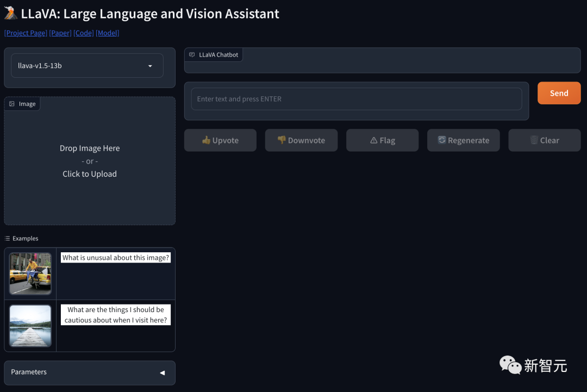Open the Paper link
The image size is (587, 392).
[60, 33]
